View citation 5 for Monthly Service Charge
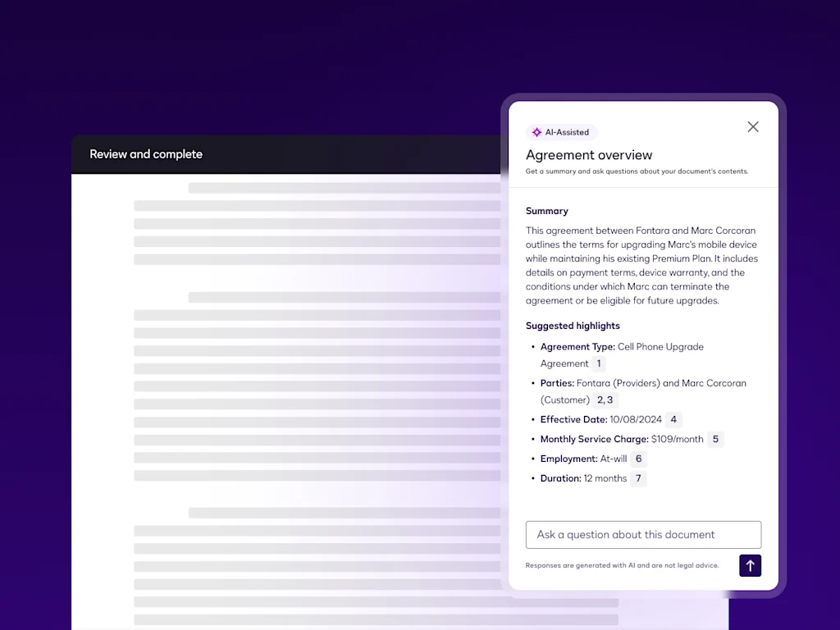The image size is (840, 630). tap(714, 439)
